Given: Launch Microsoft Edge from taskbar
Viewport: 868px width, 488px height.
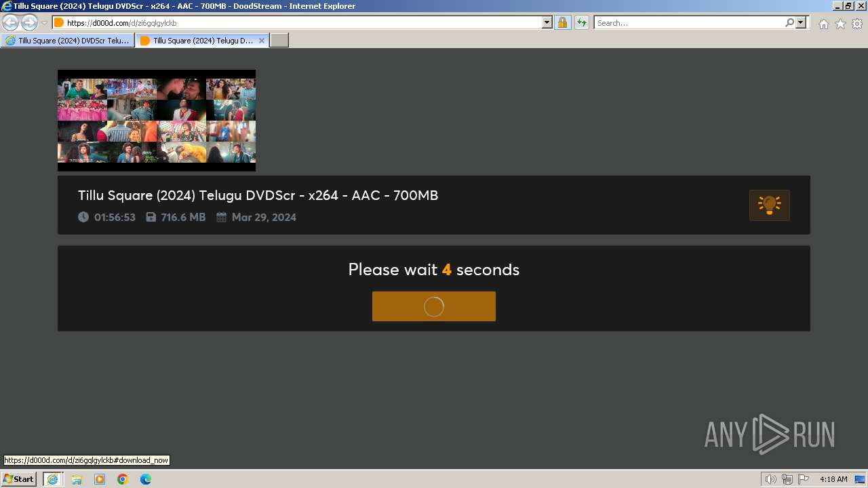Looking at the screenshot, I should click(146, 479).
